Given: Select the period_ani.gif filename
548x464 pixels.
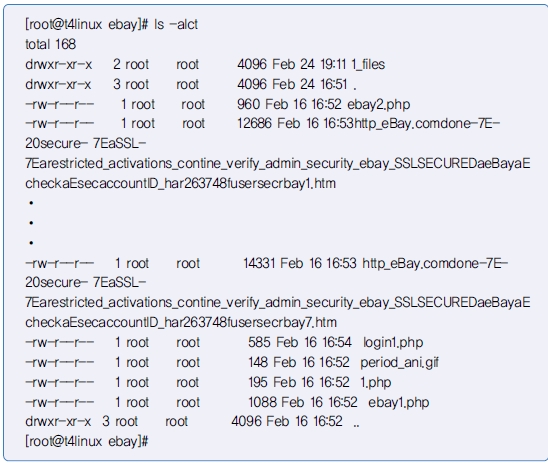Looking at the screenshot, I should click(399, 363).
